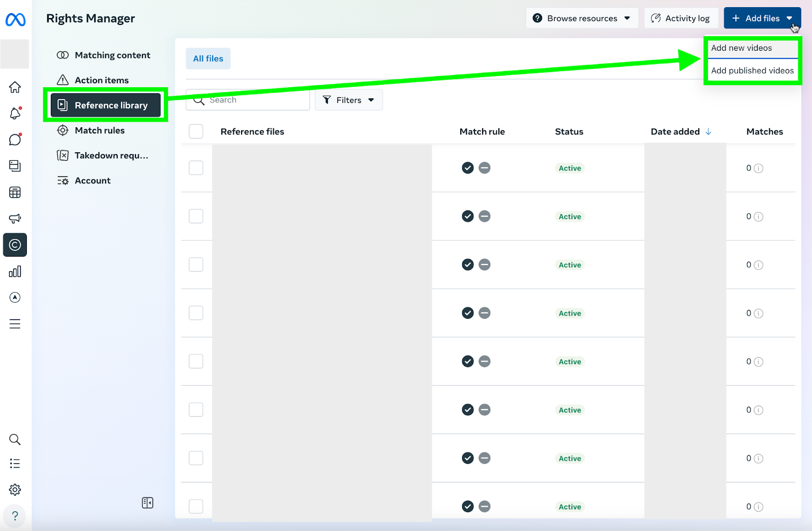Screen dimensions: 812x531
Task: Tick the fifth reference file row checkbox
Action: pyautogui.click(x=196, y=361)
